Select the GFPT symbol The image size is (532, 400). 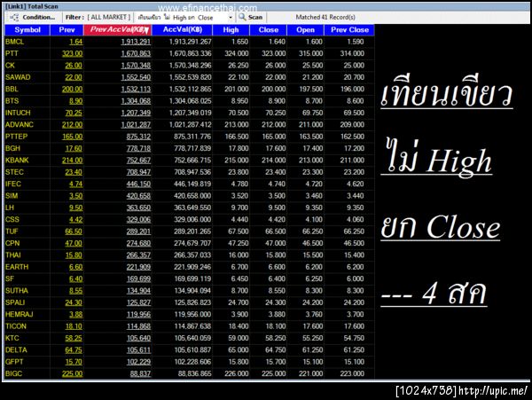coord(14,363)
